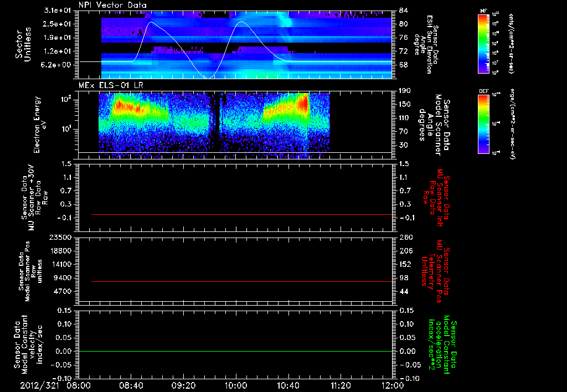Click the DEF color scale bar
567x392 pixels.
pyautogui.click(x=483, y=124)
